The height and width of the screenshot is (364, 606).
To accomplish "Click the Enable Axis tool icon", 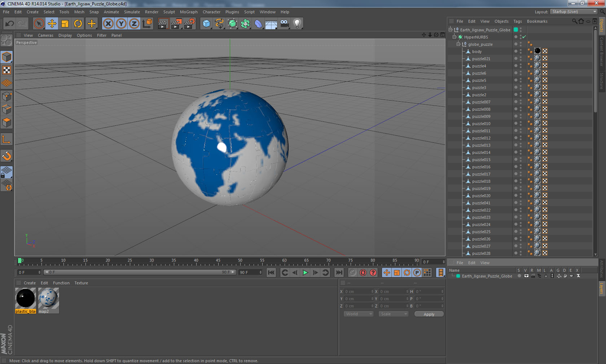I will (6, 139).
